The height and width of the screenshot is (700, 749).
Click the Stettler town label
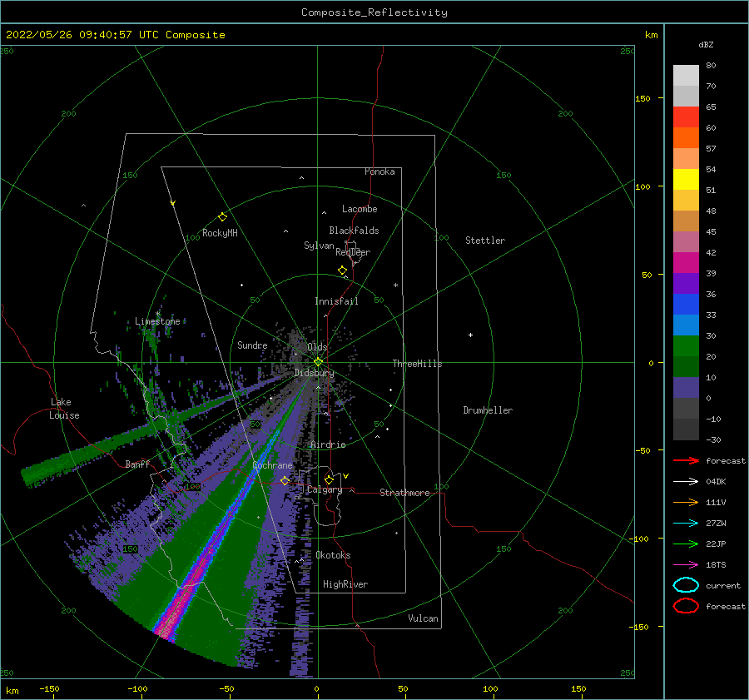tap(485, 241)
